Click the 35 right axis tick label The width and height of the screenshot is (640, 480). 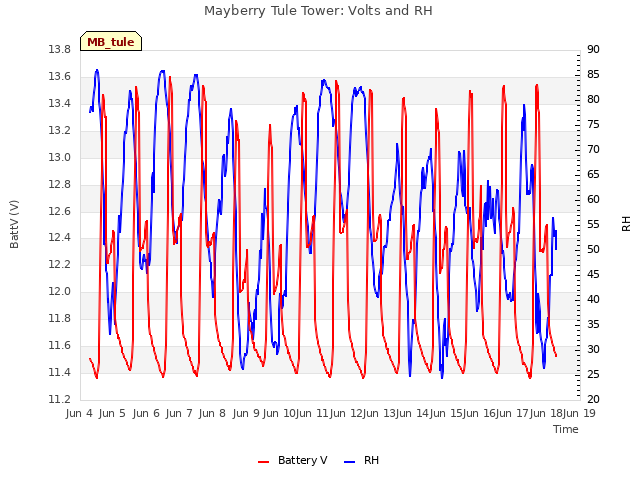[593, 324]
